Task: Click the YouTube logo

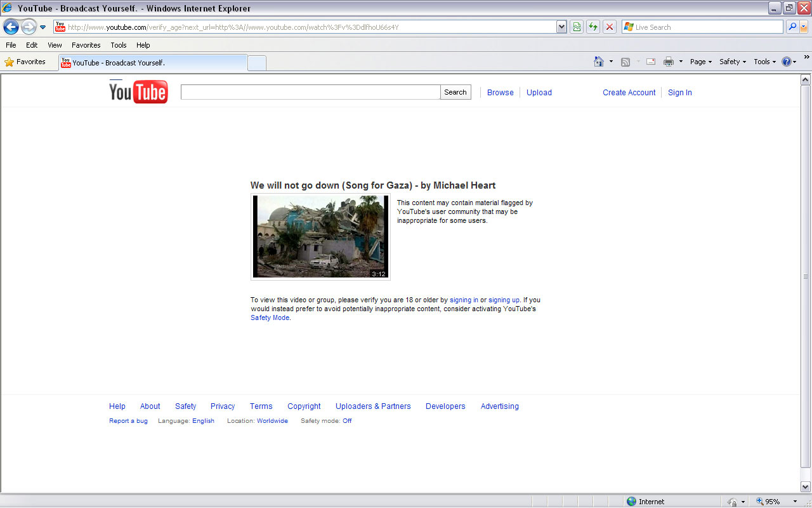Action: (138, 91)
